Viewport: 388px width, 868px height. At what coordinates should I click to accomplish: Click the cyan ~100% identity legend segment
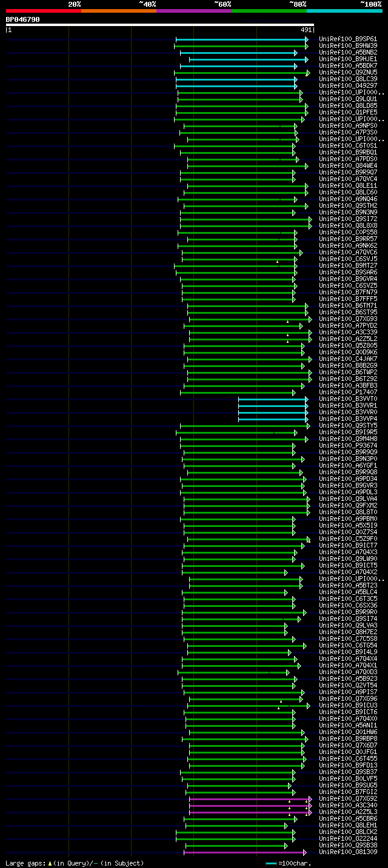[344, 11]
